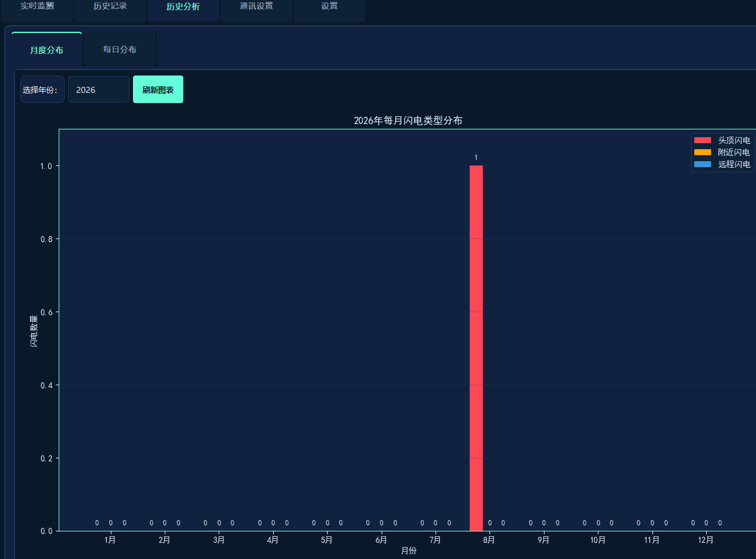
Task: Click the value label 1 above the August bar
Action: [476, 158]
